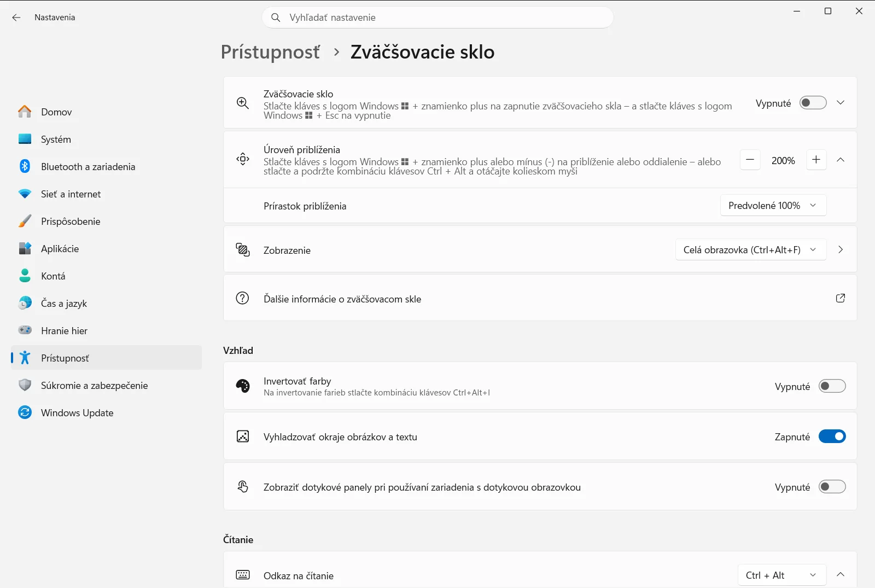Click the Prispôsobenie brush icon

click(25, 221)
